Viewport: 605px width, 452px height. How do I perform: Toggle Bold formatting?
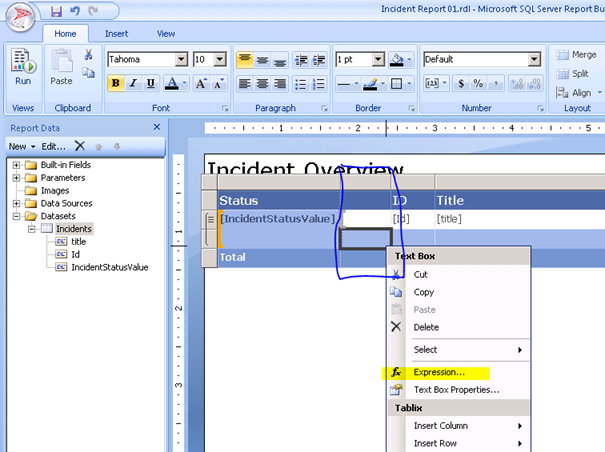tap(116, 83)
